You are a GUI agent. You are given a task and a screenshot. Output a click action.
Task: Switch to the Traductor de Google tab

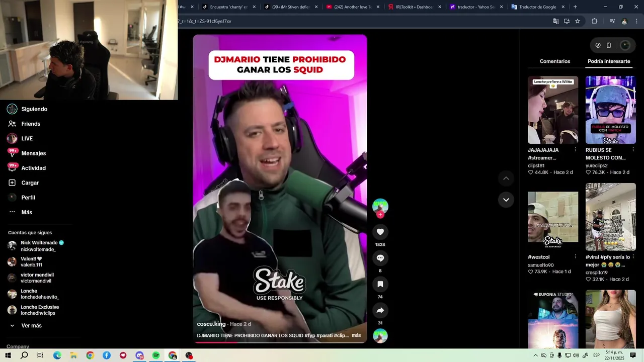[x=537, y=7]
